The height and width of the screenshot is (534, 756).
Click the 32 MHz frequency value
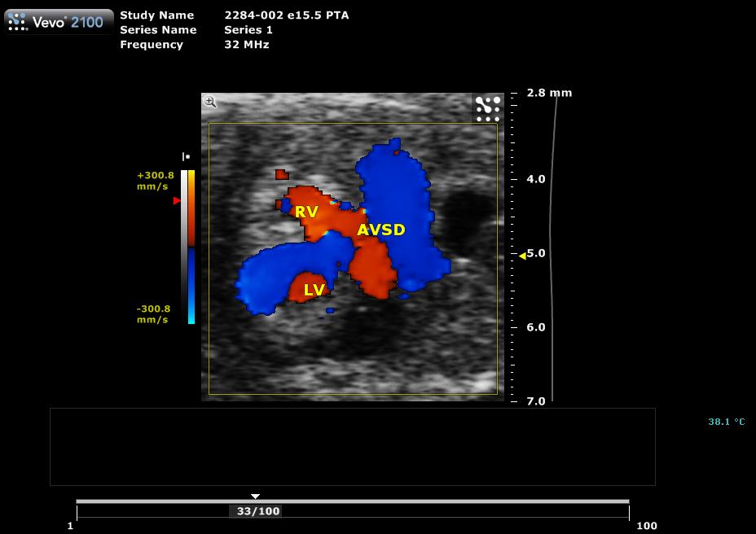(246, 44)
